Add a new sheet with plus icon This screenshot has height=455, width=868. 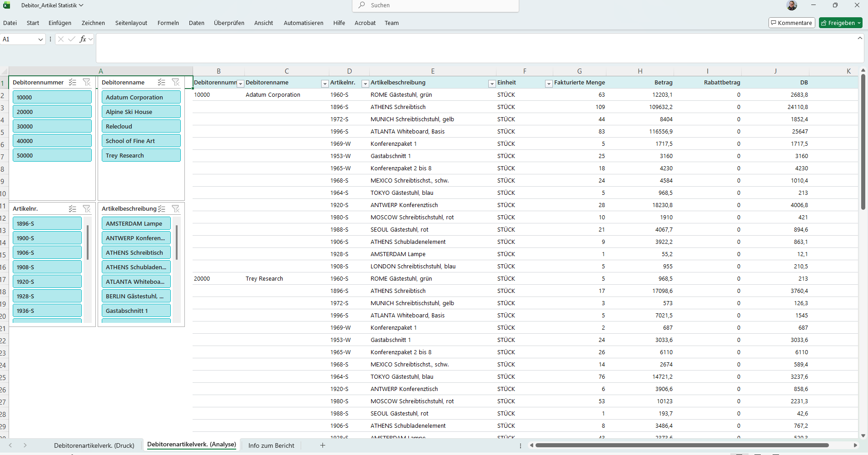pos(322,445)
